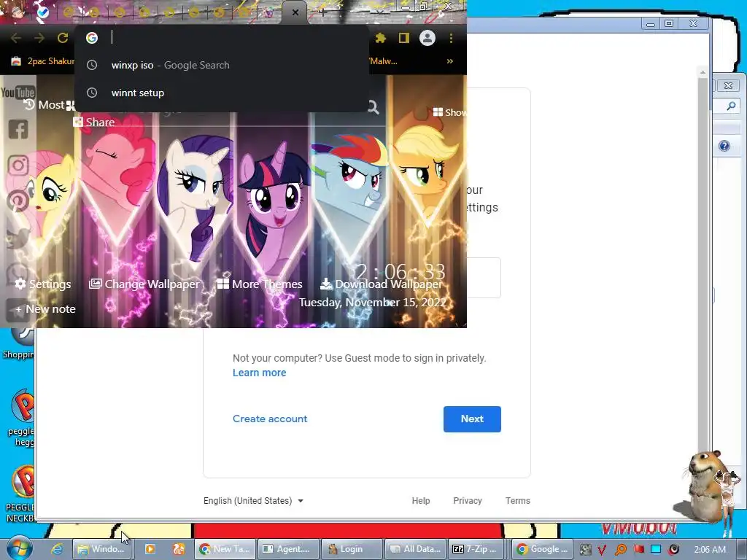The image size is (747, 560).
Task: Click the Show apps grid button
Action: pyautogui.click(x=449, y=112)
